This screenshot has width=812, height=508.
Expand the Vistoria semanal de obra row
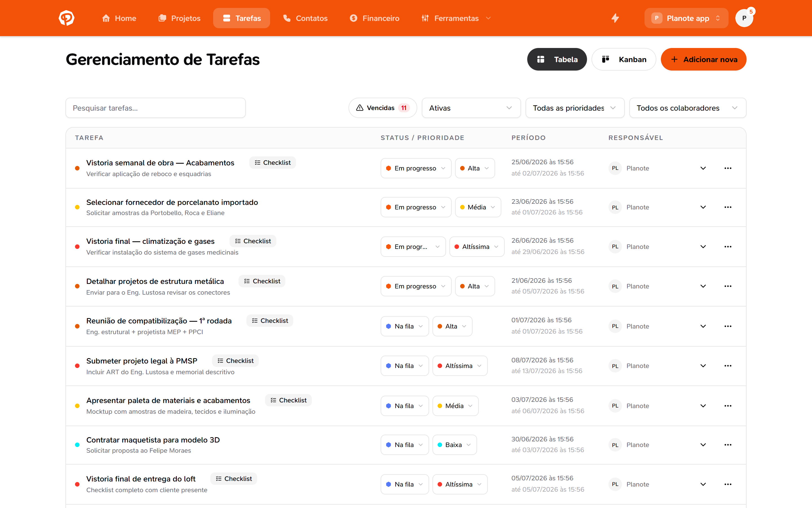click(x=703, y=168)
